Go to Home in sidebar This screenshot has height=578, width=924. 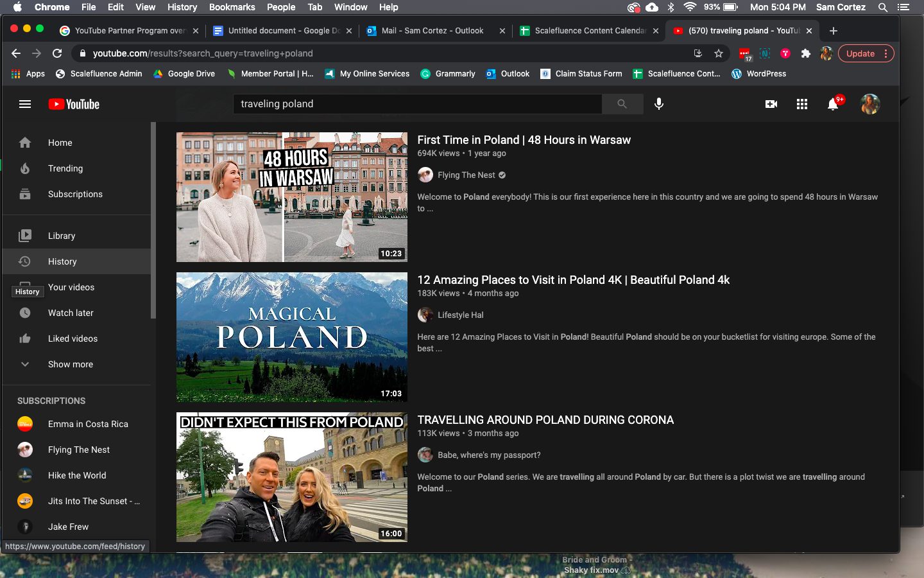(77, 143)
